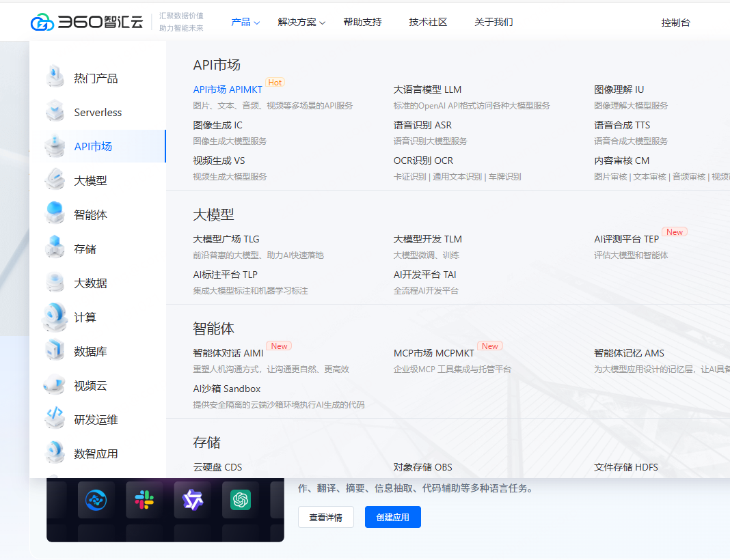
Task: Open AI开发平台 TAI product link
Action: tap(424, 275)
